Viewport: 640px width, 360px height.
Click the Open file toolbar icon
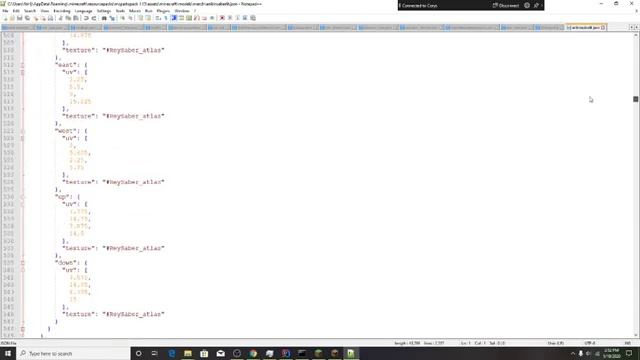[x=12, y=18]
